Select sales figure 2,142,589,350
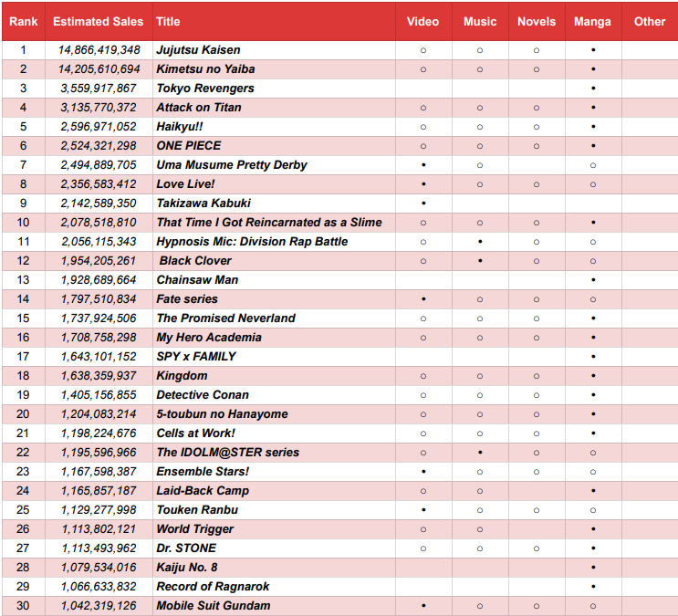This screenshot has height=616, width=678. 99,204
